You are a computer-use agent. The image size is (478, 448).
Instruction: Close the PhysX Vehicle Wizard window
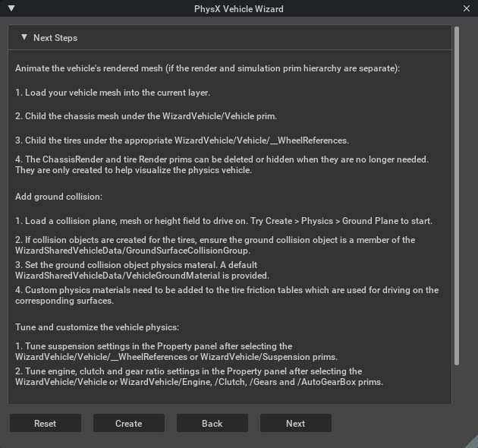point(467,8)
